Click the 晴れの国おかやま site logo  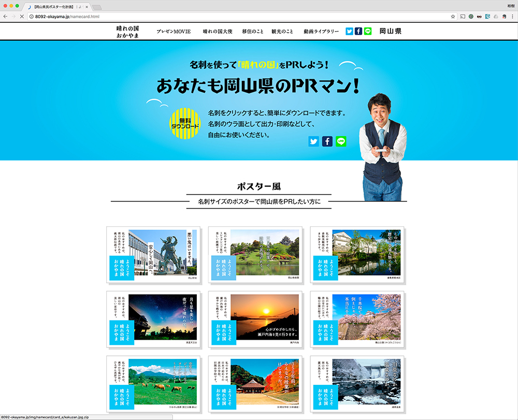tap(127, 32)
